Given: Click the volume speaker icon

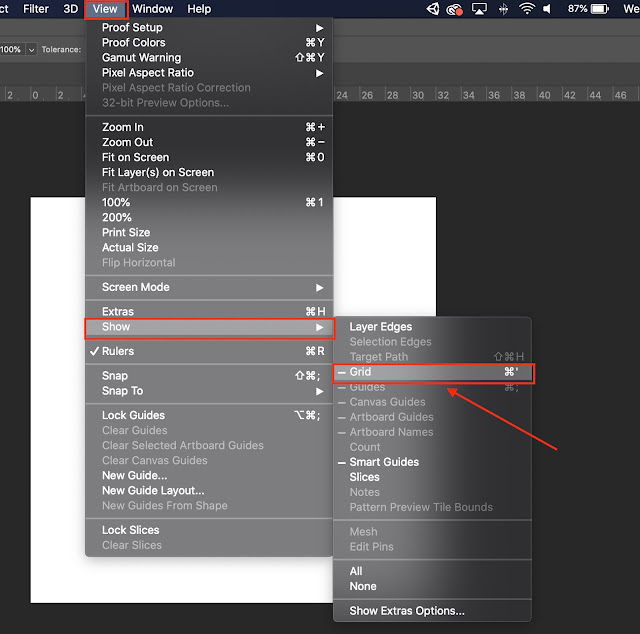Looking at the screenshot, I should 547,9.
